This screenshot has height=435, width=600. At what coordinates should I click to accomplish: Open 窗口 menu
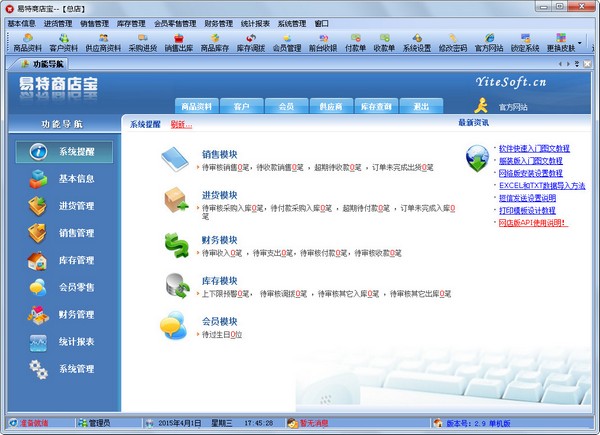(x=321, y=24)
